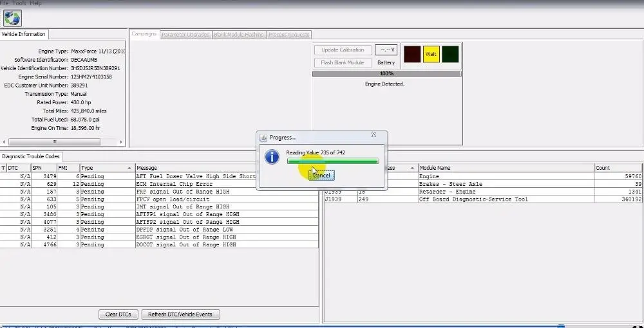The width and height of the screenshot is (644, 328).
Task: Select Off Board Diagnostic-Service Tool row
Action: [x=482, y=199]
